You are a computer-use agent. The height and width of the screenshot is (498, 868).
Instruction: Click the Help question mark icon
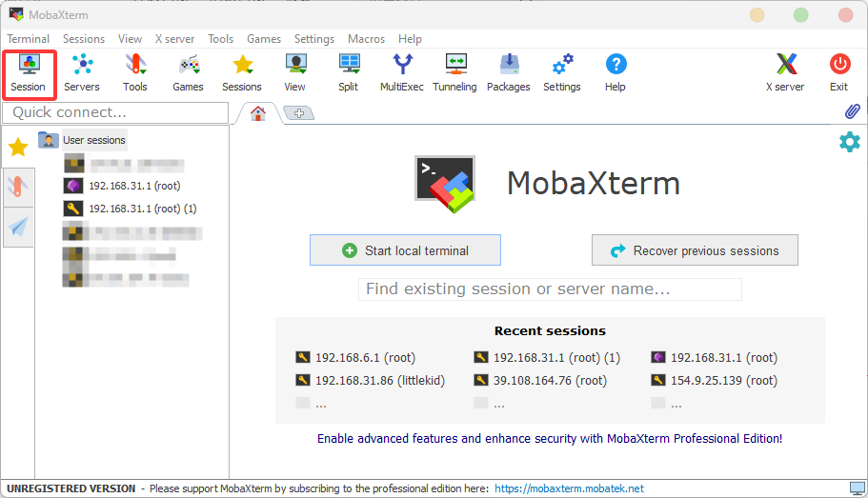tap(616, 74)
